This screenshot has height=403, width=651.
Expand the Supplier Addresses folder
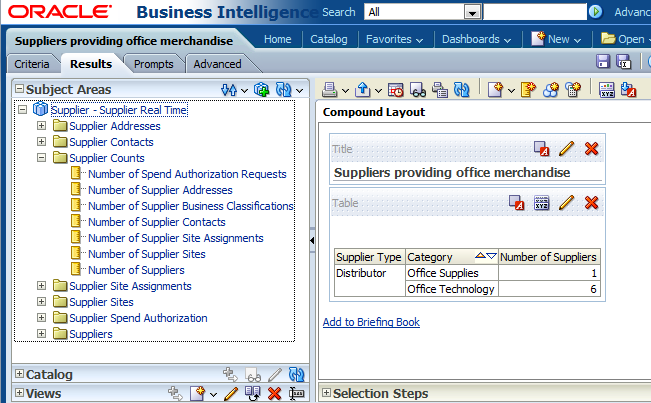click(42, 125)
